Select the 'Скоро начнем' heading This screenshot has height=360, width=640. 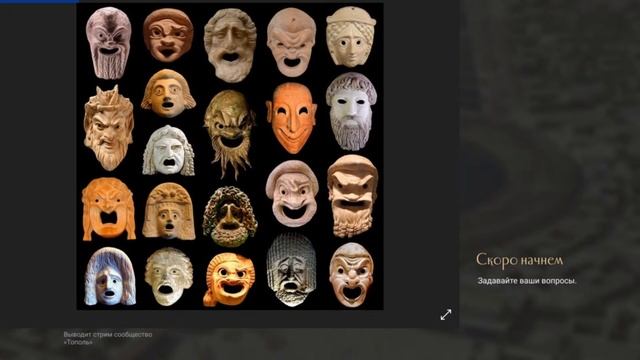coord(519,260)
